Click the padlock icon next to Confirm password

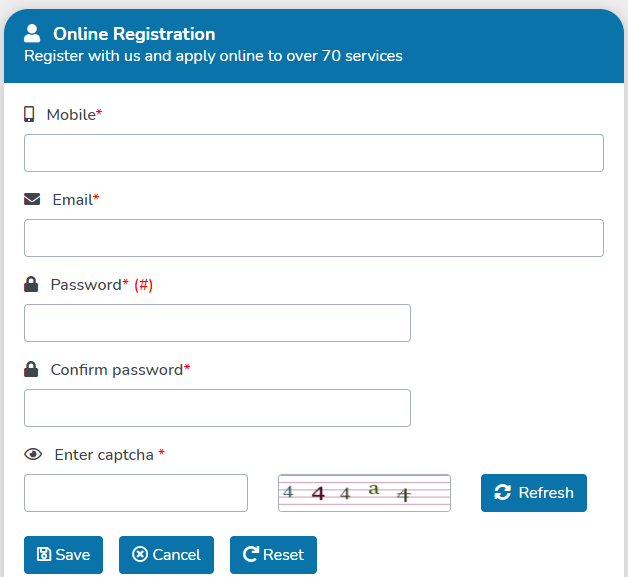(31, 369)
